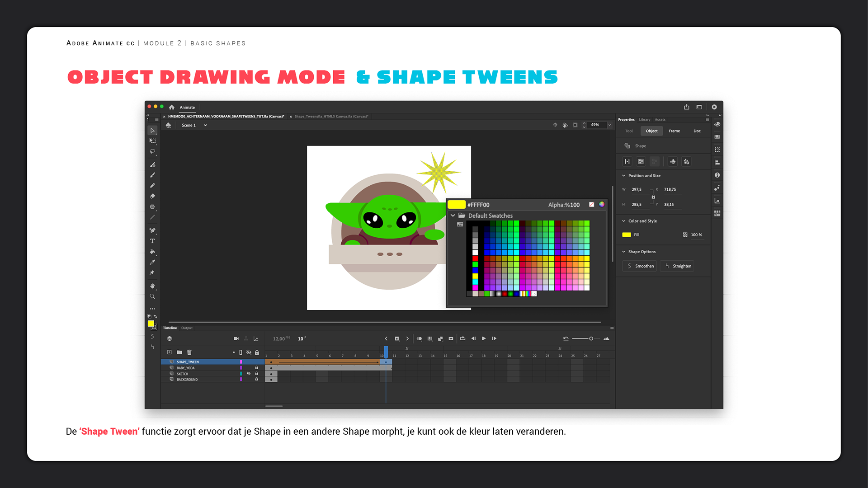The width and height of the screenshot is (868, 488).
Task: Play the timeline animation
Action: (x=484, y=338)
